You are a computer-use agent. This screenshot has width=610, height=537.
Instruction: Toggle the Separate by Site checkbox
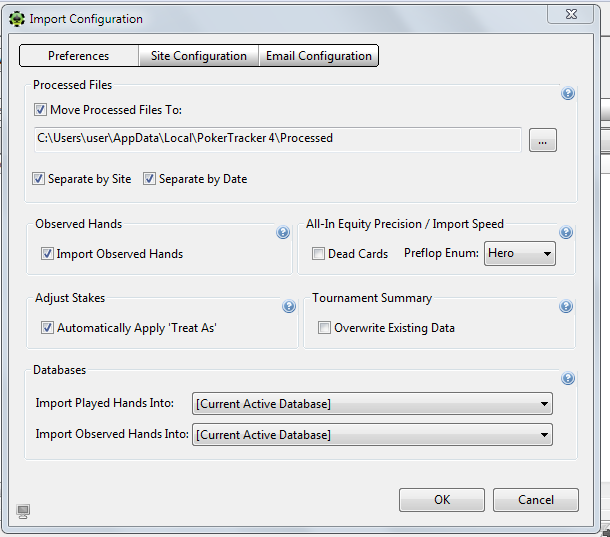[39, 179]
